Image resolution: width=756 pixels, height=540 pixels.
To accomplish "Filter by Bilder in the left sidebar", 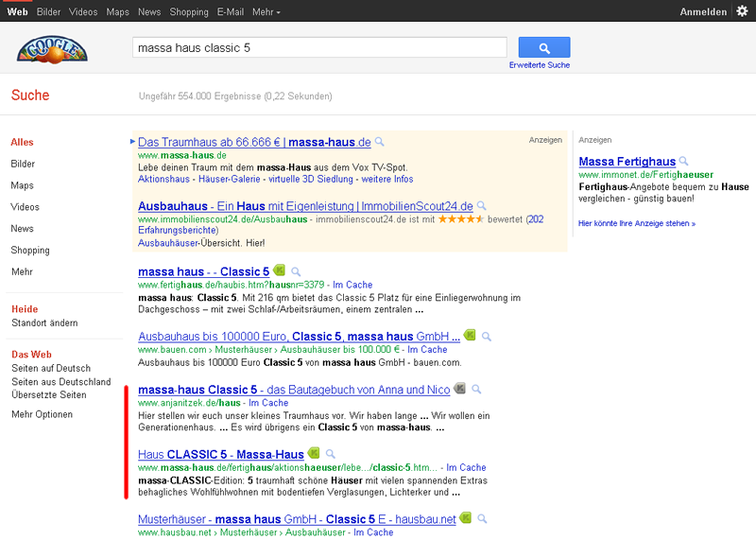I will pos(23,164).
